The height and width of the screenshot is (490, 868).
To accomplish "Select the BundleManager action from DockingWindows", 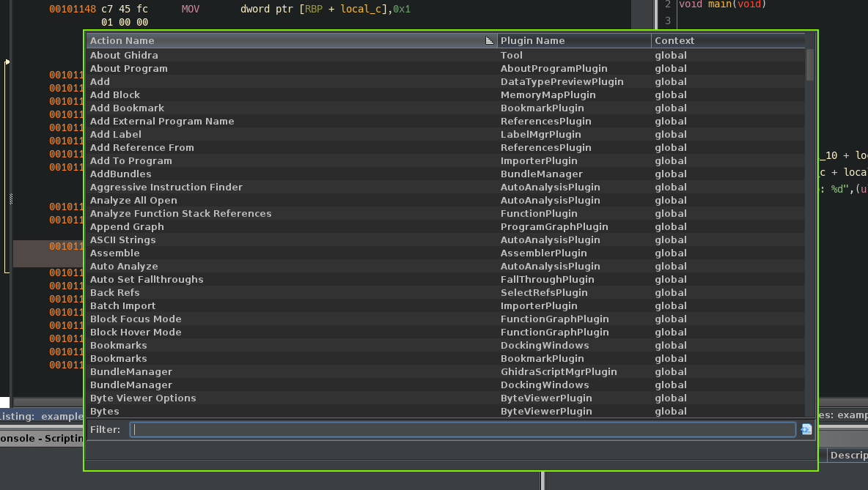I will 446,385.
